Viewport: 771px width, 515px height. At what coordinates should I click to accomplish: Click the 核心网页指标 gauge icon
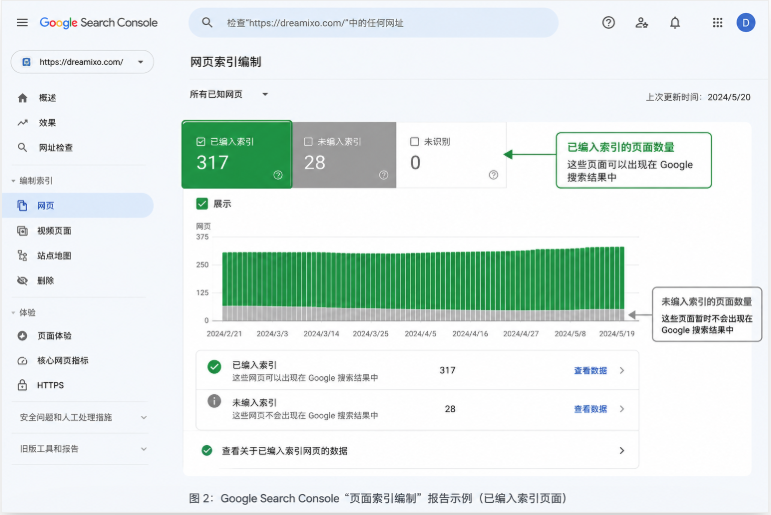coord(23,361)
